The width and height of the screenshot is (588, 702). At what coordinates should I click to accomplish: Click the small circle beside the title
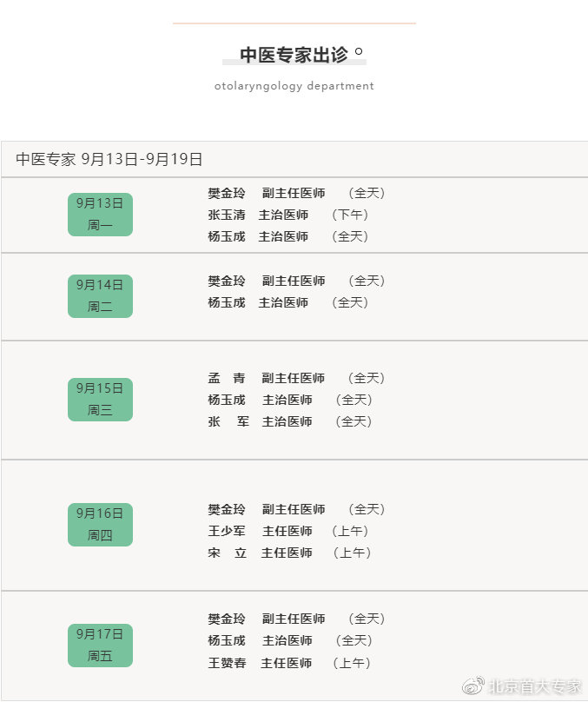tap(359, 51)
